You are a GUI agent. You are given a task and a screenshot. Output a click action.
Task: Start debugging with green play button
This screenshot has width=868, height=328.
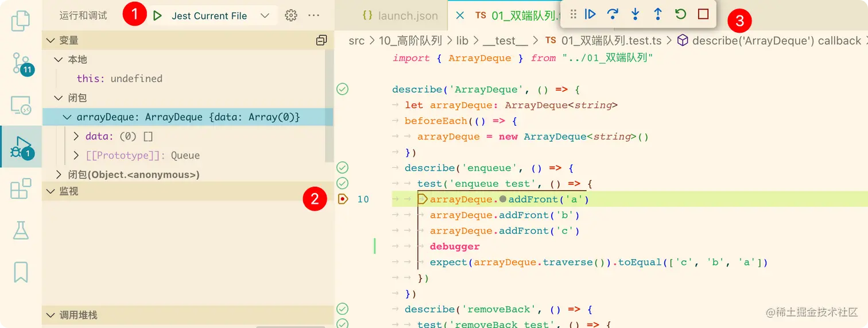click(157, 16)
